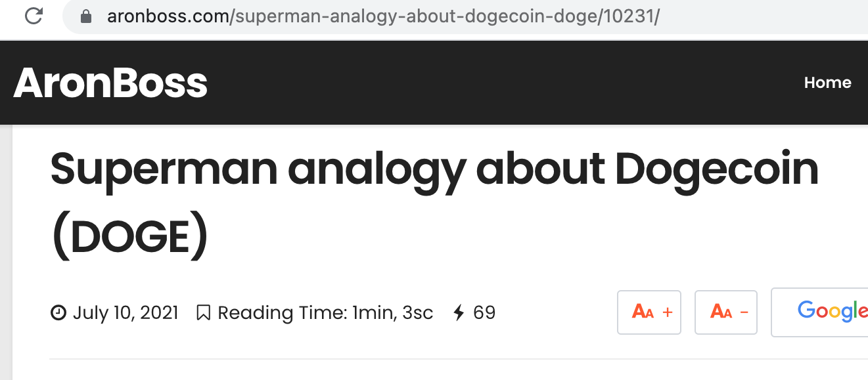This screenshot has height=380, width=868.
Task: Click the clock icon beside the date
Action: pos(58,313)
